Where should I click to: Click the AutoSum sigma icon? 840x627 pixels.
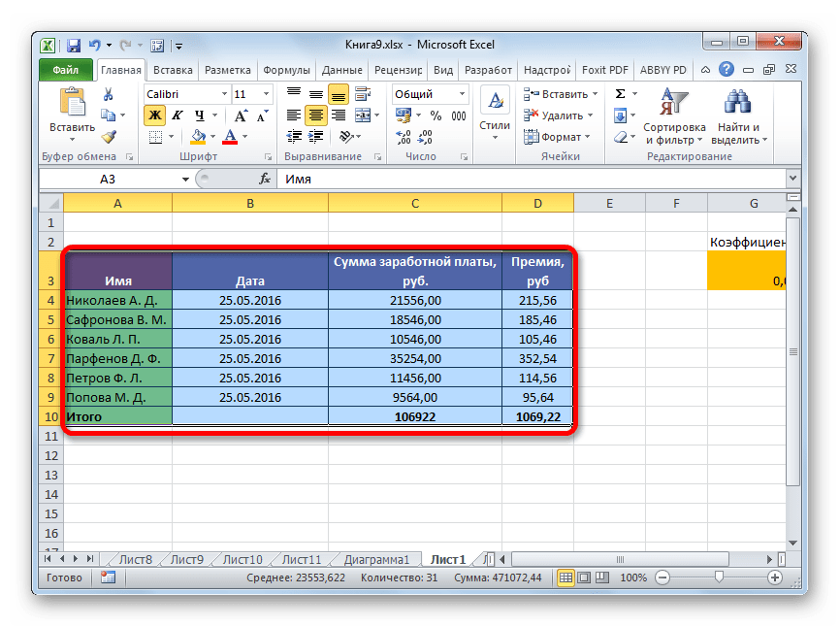click(x=619, y=94)
